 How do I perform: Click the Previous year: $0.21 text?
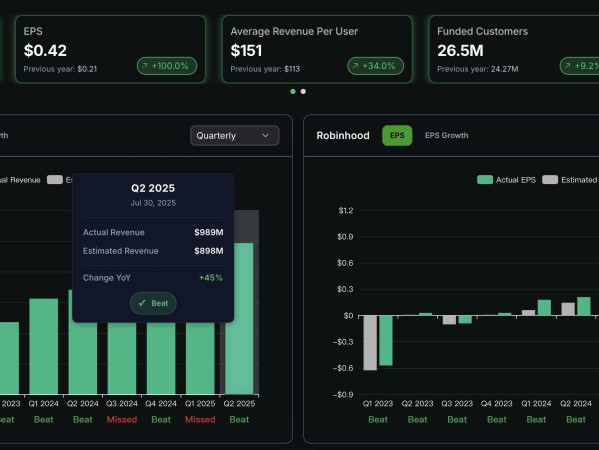pyautogui.click(x=60, y=69)
